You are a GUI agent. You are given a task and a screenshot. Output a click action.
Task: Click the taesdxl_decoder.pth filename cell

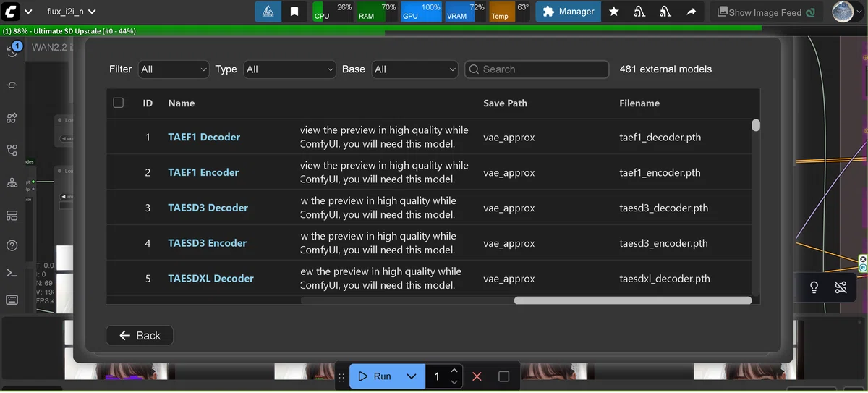pos(665,279)
